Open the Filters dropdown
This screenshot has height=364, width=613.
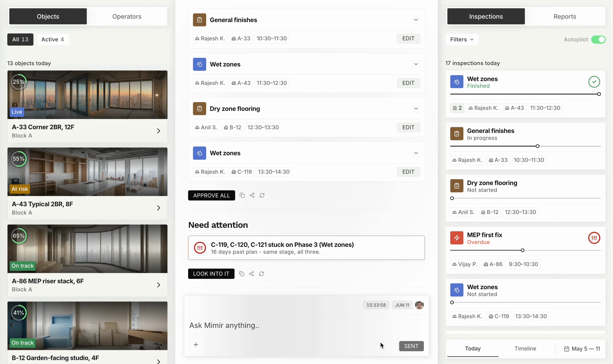[462, 40]
